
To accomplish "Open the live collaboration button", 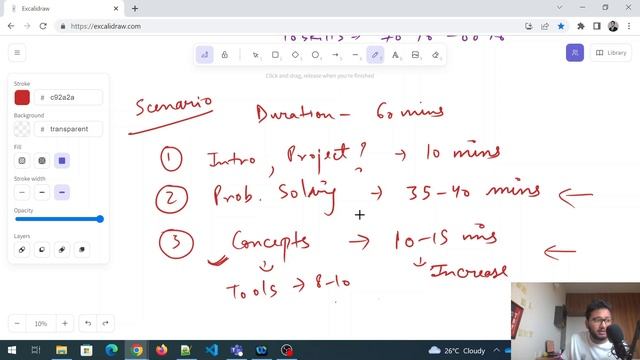I will (575, 53).
